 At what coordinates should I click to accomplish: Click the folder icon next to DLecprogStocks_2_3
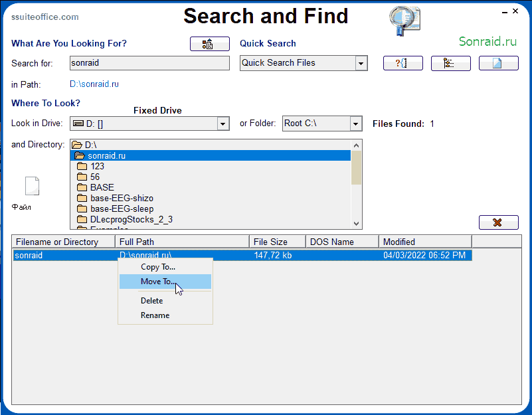[x=82, y=220]
